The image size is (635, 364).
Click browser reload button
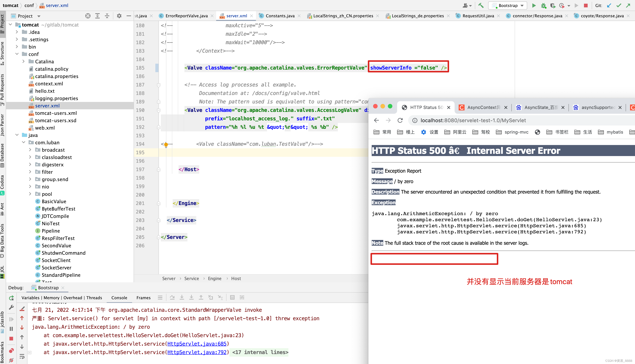[x=400, y=121]
